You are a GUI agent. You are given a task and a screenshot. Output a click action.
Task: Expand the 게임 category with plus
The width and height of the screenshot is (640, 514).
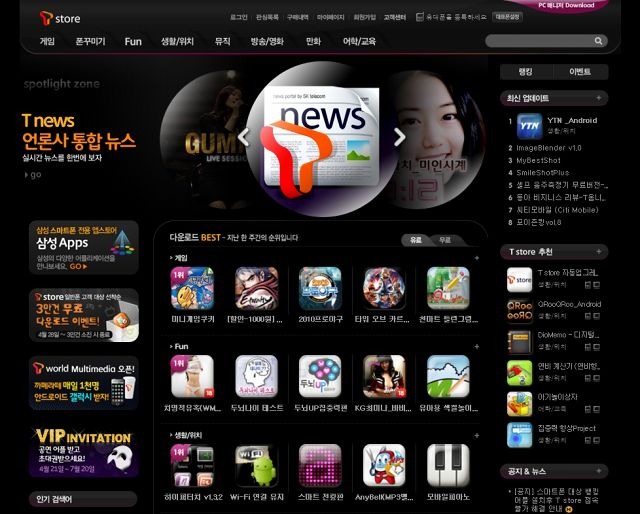pos(478,258)
